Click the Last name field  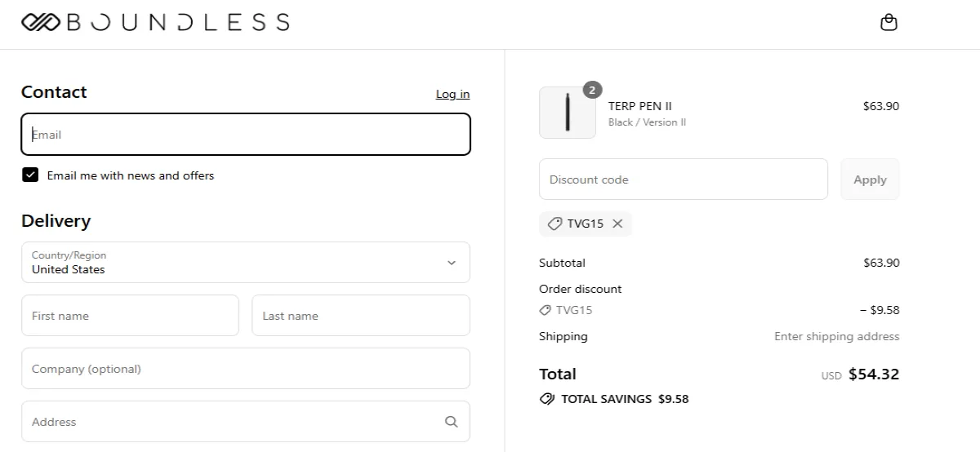[x=360, y=316]
